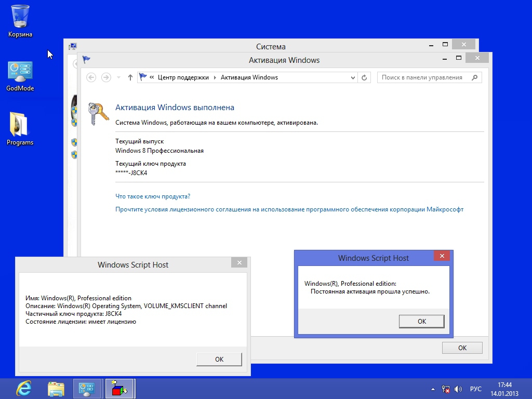Viewport: 532px width, 399px height.
Task: Open the volume speaker tray icon
Action: click(x=458, y=389)
